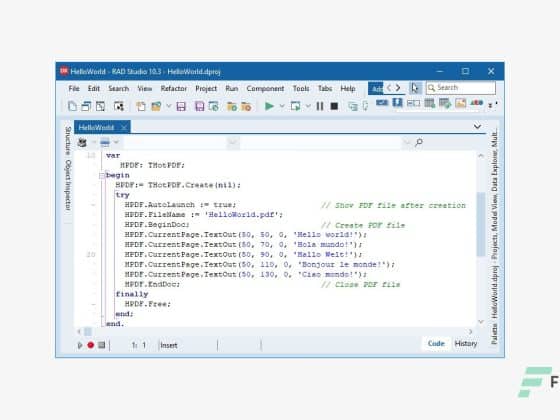Image resolution: width=560 pixels, height=420 pixels.
Task: Click the blue download arrow palette icon
Action: tap(398, 103)
